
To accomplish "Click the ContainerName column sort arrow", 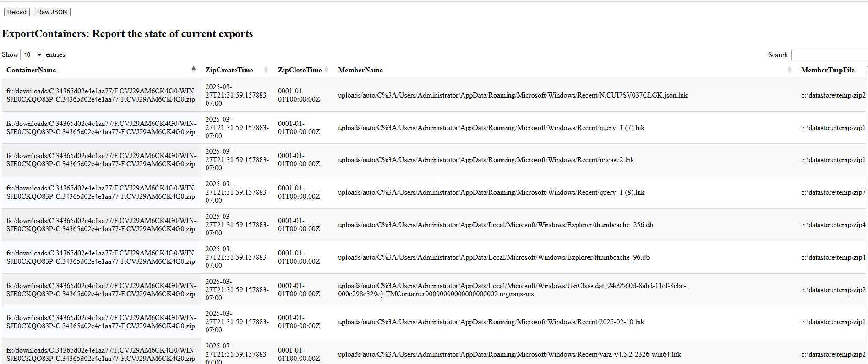I will 193,70.
